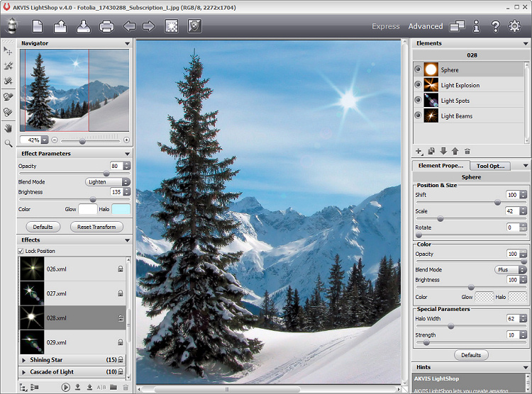Click Defaults button under Special Parameters
532x394 pixels.
471,355
